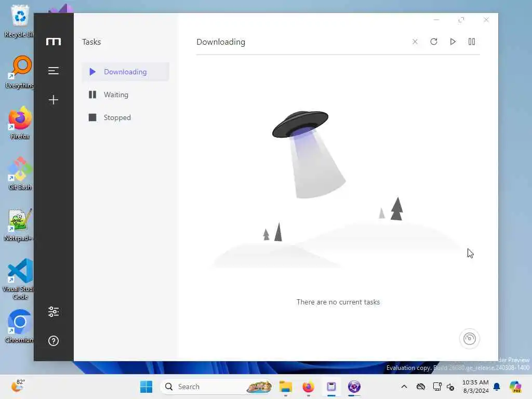
Task: Select Visual Studio Code desktop shortcut
Action: (x=19, y=279)
